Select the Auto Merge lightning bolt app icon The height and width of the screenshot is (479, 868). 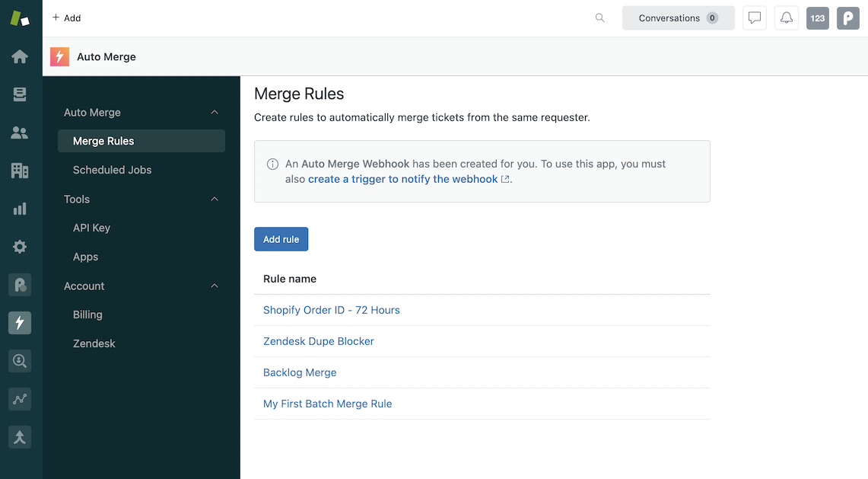tap(20, 323)
